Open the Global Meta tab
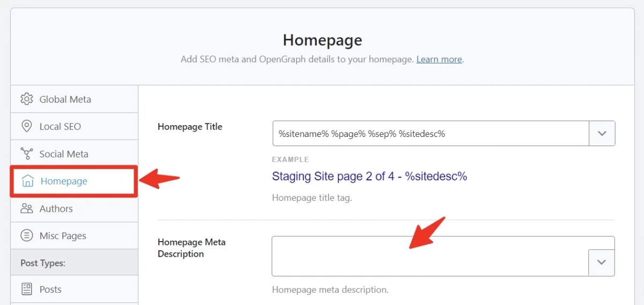The height and width of the screenshot is (305, 644). pyautogui.click(x=74, y=99)
